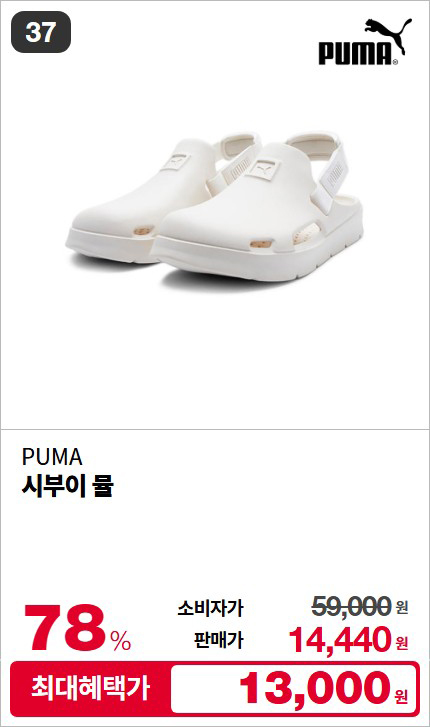Click the PUMA wordmark in the logo
The height and width of the screenshot is (727, 430).
[x=355, y=53]
